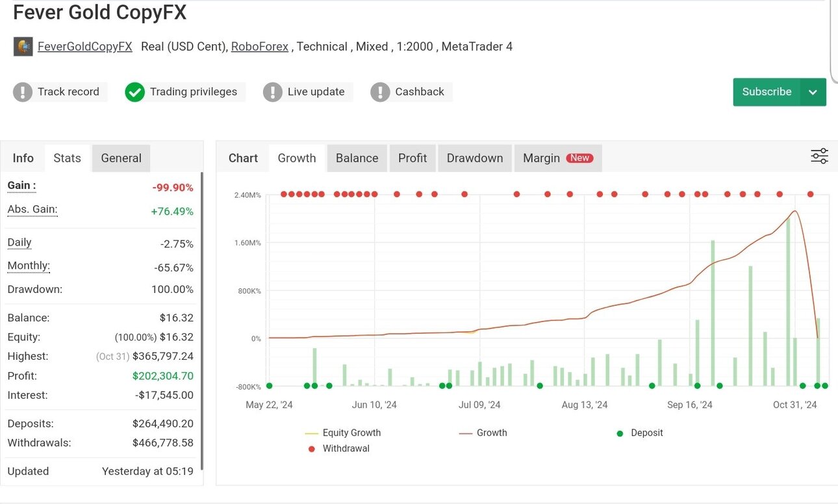The height and width of the screenshot is (504, 838).
Task: Open chart settings sliders icon
Action: [x=819, y=156]
